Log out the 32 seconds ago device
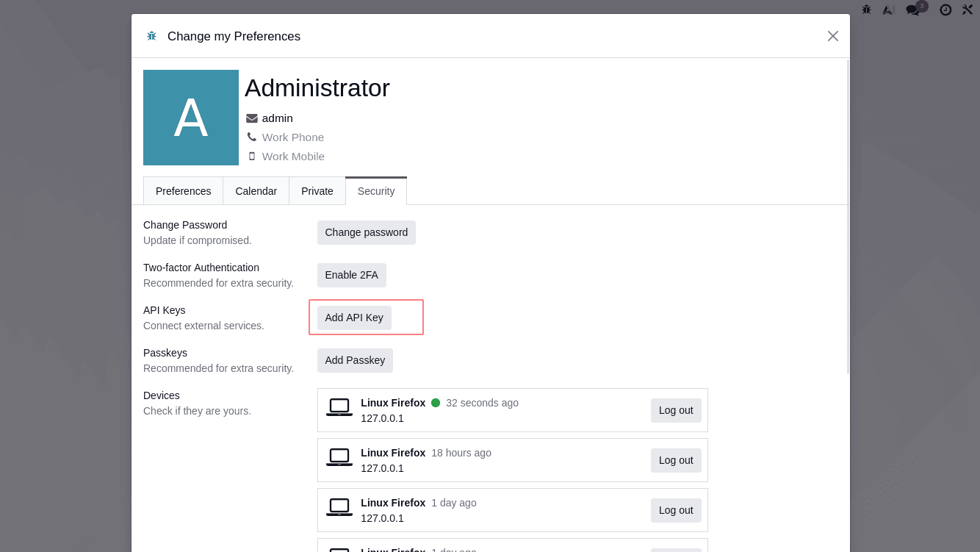Viewport: 980px width, 552px height. [676, 410]
